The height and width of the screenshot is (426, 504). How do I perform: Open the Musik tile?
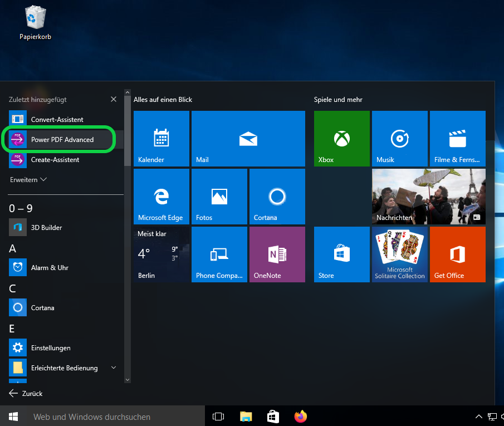click(399, 139)
